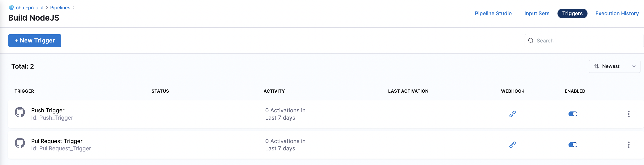Image resolution: width=644 pixels, height=165 pixels.
Task: Navigate to chat-project breadcrumb link
Action: click(30, 8)
